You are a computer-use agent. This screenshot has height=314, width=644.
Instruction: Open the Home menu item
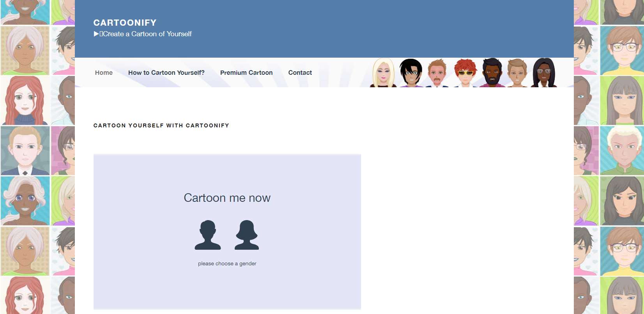coord(104,72)
